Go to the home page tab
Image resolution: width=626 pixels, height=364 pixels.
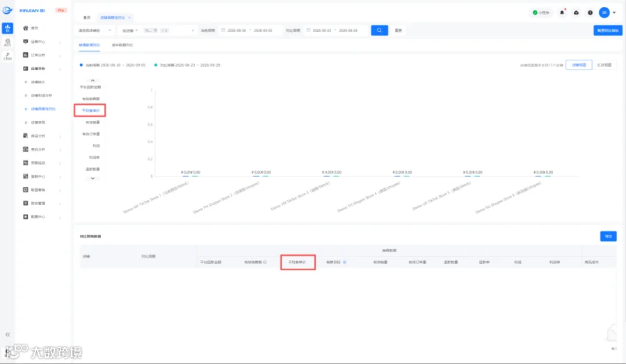click(87, 17)
